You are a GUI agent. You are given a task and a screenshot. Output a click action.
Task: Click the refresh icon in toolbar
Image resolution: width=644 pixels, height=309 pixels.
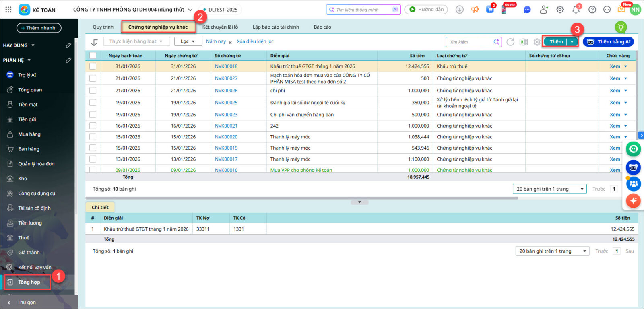click(510, 42)
